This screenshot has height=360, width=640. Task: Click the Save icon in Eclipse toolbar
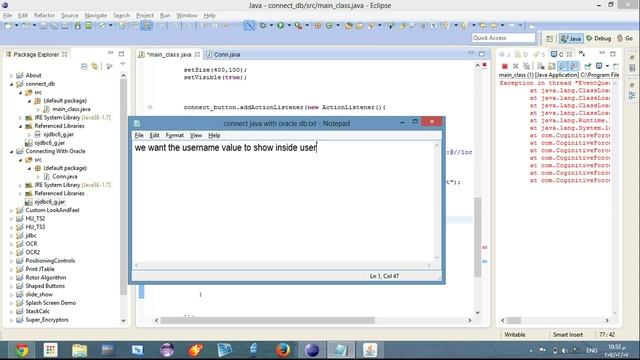(x=43, y=26)
